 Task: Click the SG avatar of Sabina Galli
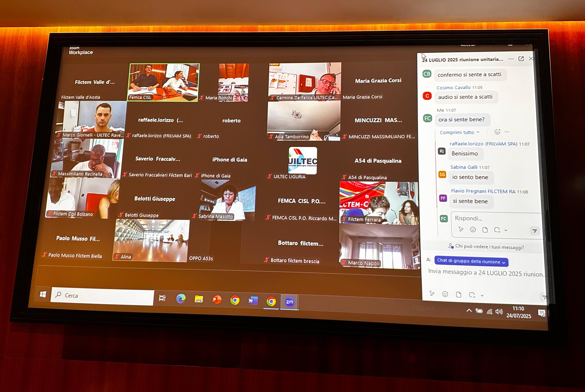pos(442,174)
